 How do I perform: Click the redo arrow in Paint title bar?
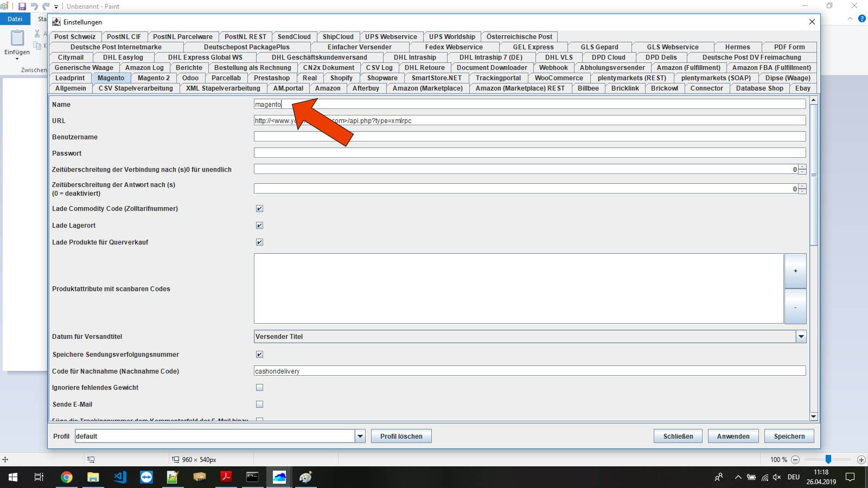(x=46, y=7)
